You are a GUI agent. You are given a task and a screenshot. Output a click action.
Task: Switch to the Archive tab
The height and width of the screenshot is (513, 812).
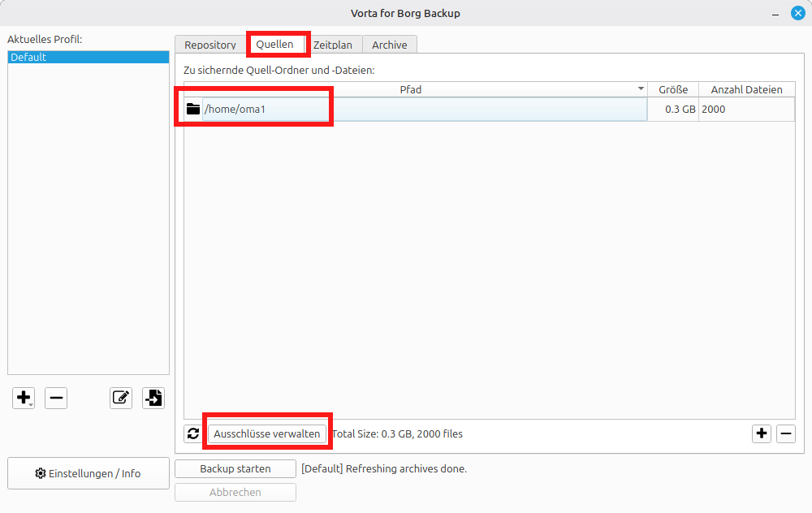390,45
